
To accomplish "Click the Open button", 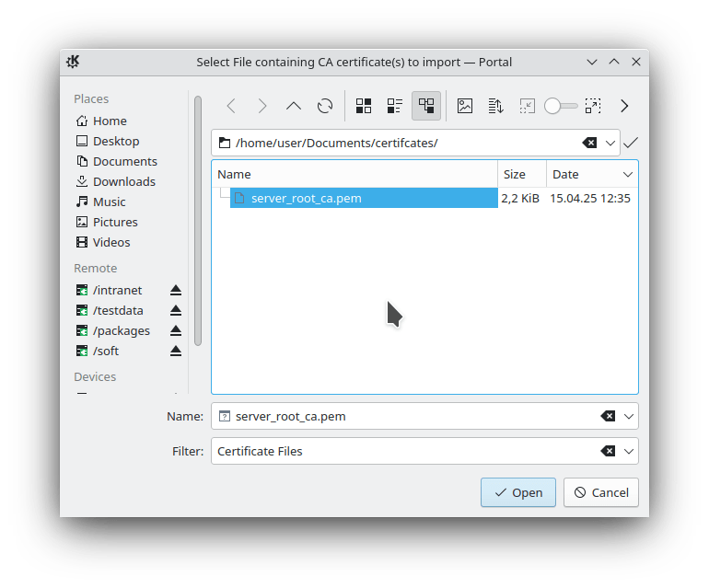I will 518,492.
